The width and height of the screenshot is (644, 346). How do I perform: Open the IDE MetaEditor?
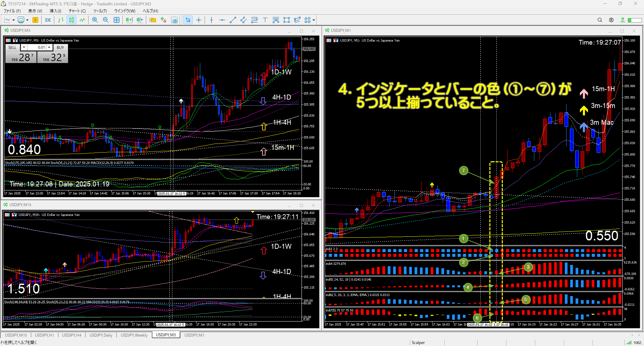click(x=48, y=20)
